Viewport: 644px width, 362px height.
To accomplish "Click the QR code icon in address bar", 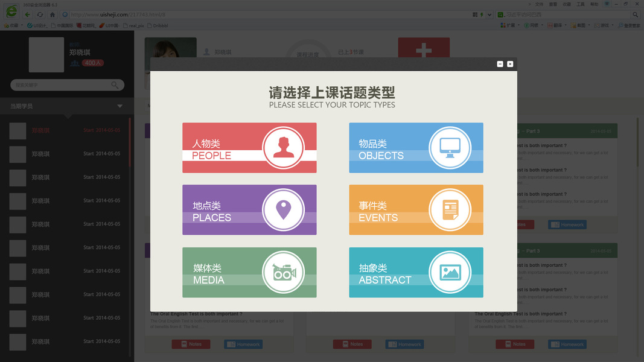I will 475,14.
